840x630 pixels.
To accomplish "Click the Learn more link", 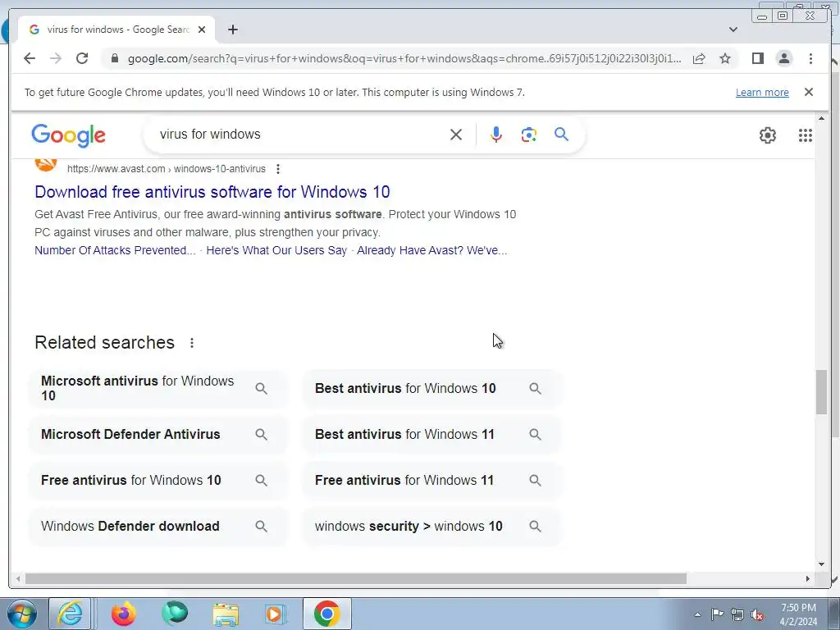I will 762,92.
